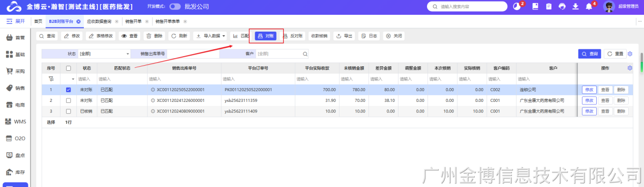Viewport: 644px width, 187px height.
Task: Click the toolbar 查看 button
Action: [x=130, y=36]
